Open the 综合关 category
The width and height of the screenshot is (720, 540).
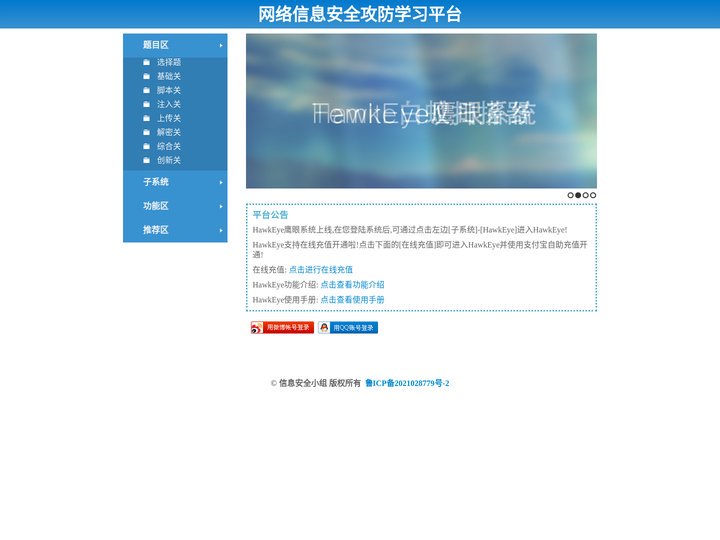point(169,146)
